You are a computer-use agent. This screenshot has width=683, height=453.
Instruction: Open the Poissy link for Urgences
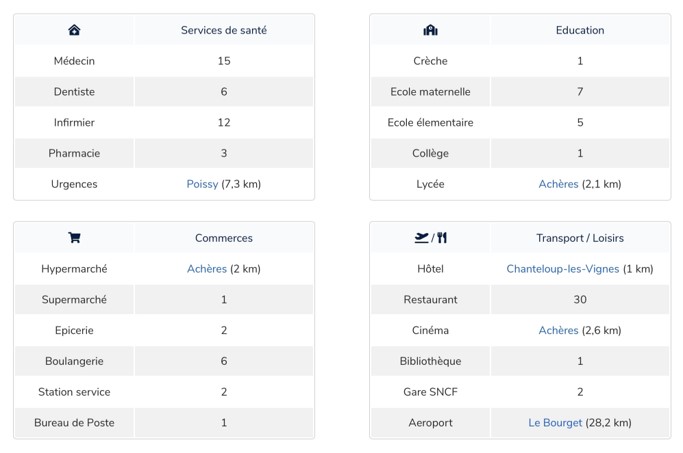[202, 184]
